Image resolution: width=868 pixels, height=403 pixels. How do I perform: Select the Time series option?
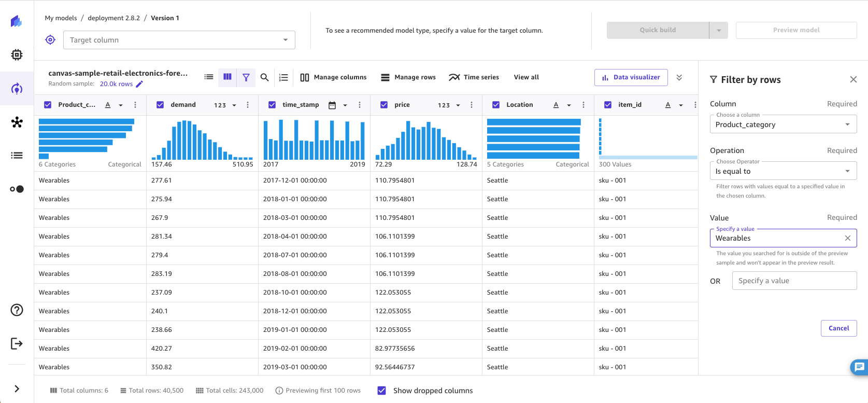pos(474,77)
